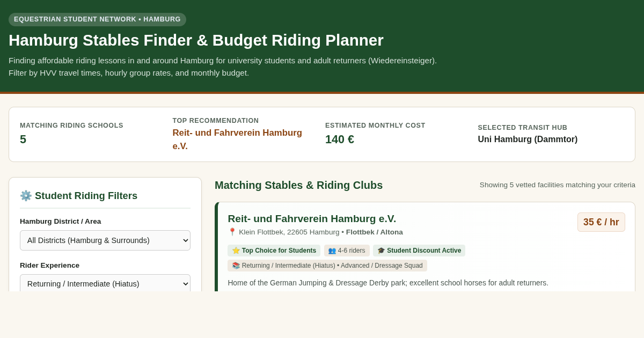Click the riders group icon in 4-6 riders badge
Screen dimensions: 644x338
pyautogui.click(x=332, y=251)
